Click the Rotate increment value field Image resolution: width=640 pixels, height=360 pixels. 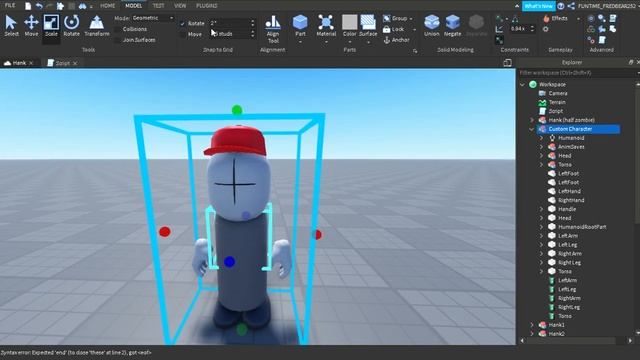click(x=229, y=23)
